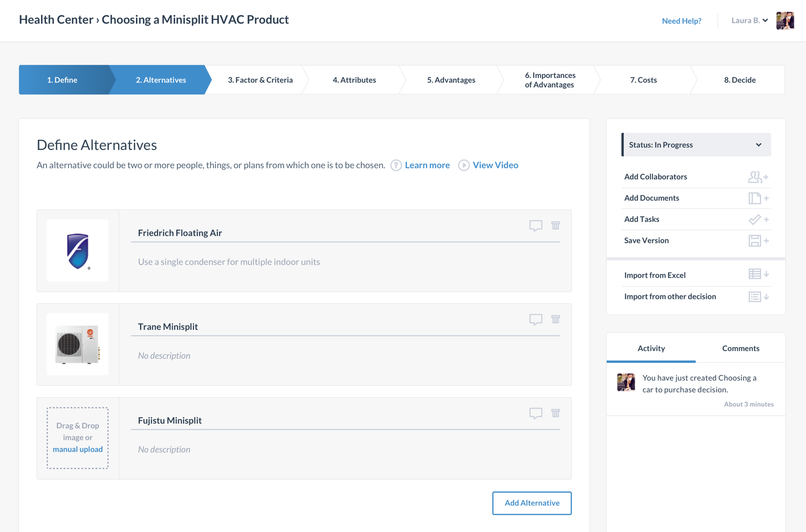
Task: Click the Add Alternative button
Action: 532,503
